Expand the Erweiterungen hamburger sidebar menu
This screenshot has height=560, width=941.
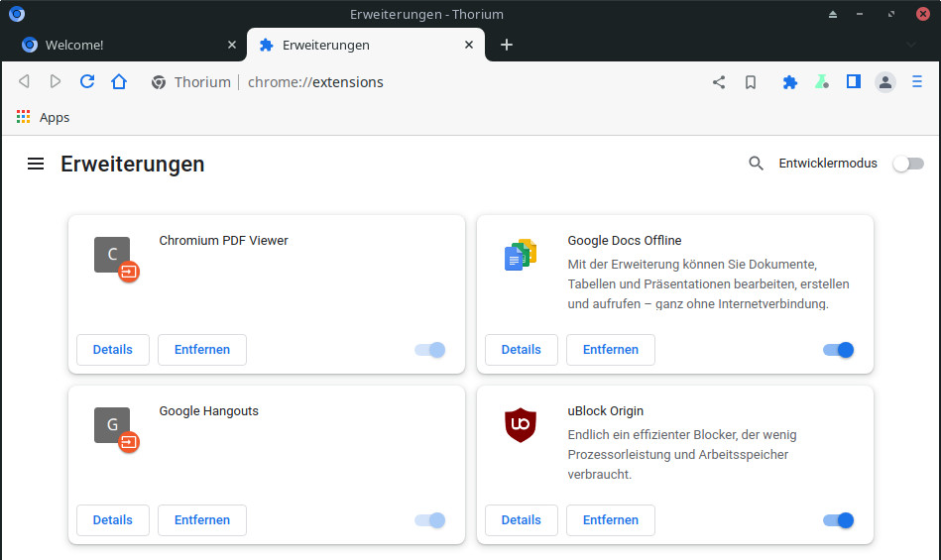tap(36, 164)
